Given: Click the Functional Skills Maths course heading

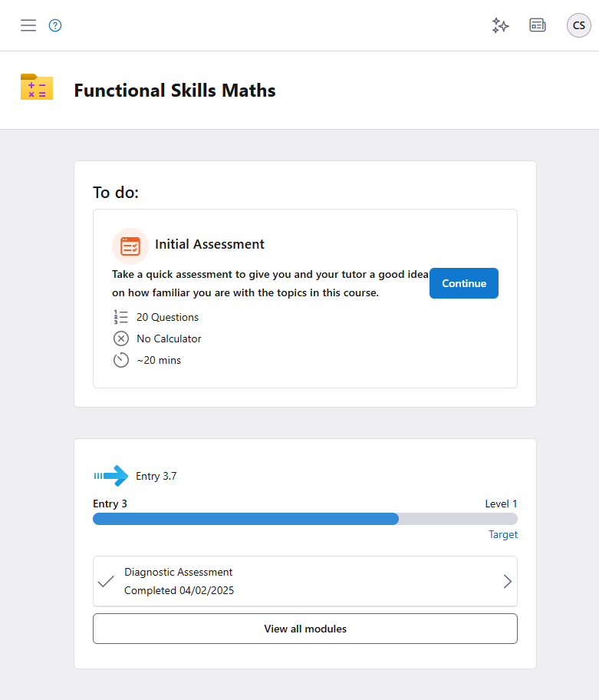Looking at the screenshot, I should tap(175, 91).
